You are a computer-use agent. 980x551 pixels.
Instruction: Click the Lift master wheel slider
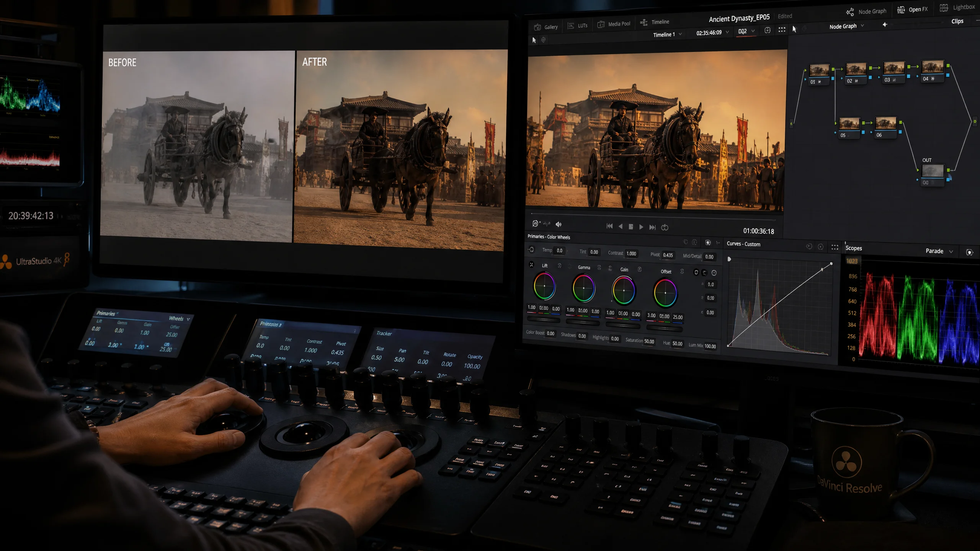tap(544, 319)
